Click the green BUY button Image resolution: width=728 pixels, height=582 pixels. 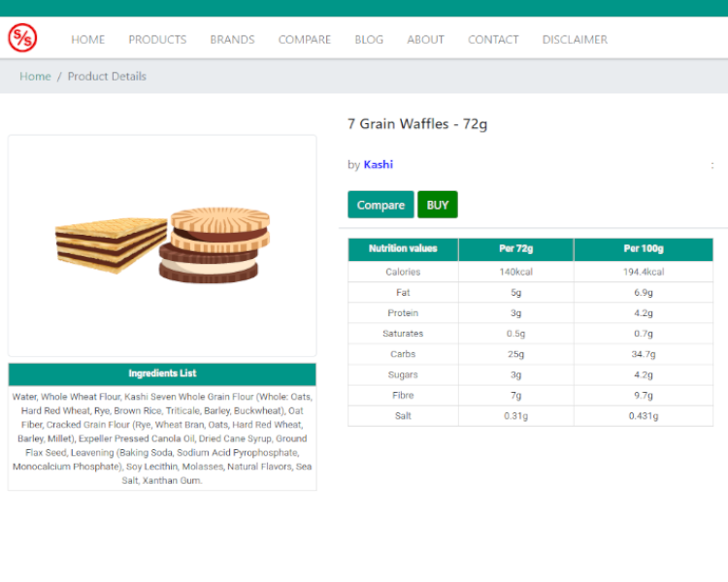(x=438, y=205)
